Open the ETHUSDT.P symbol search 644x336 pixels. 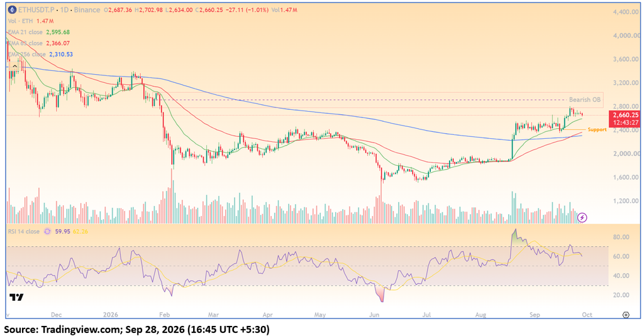coord(36,10)
